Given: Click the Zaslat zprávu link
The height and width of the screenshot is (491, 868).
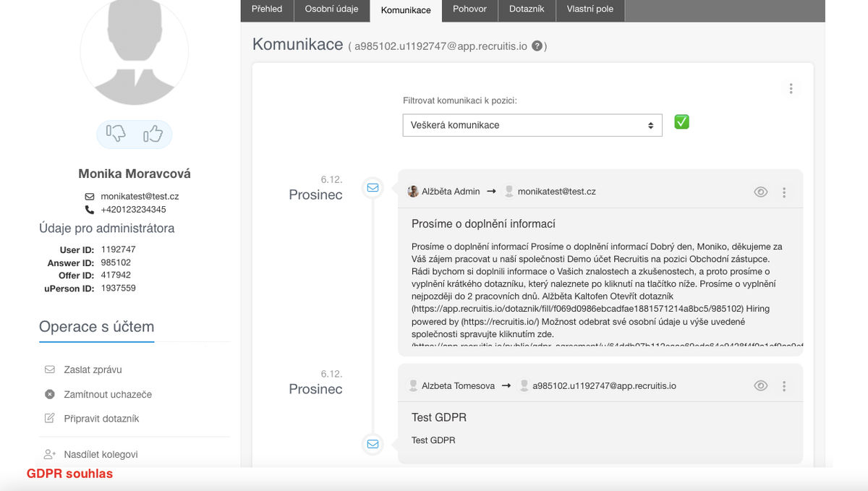Looking at the screenshot, I should [x=93, y=370].
